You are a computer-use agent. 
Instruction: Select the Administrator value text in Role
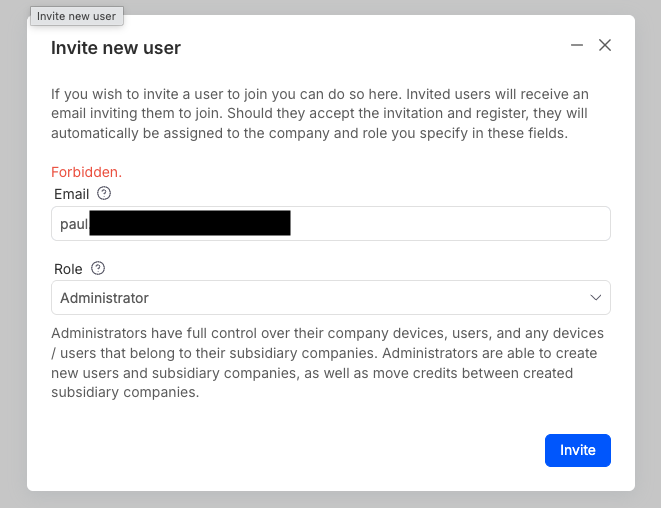(x=104, y=298)
